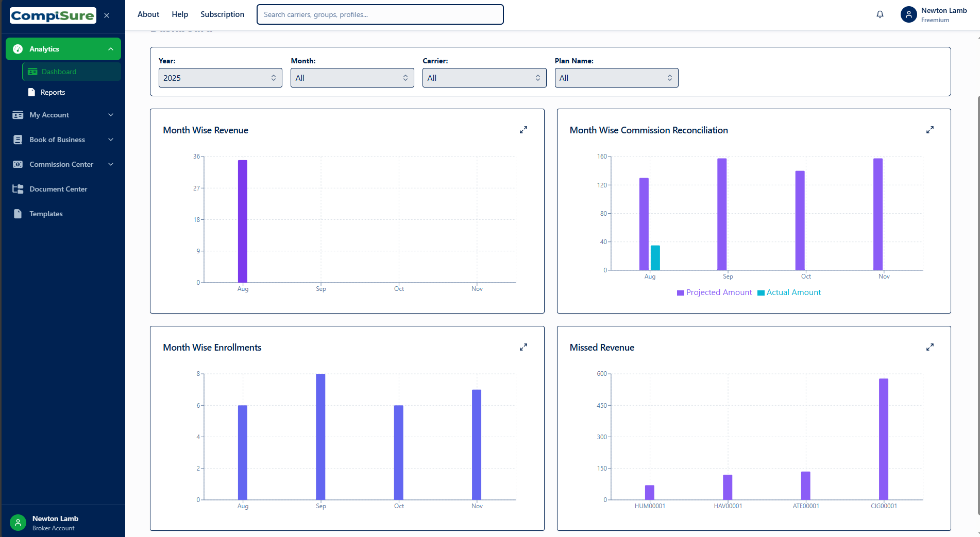Open Templates from the sidebar
980x537 pixels.
click(46, 214)
